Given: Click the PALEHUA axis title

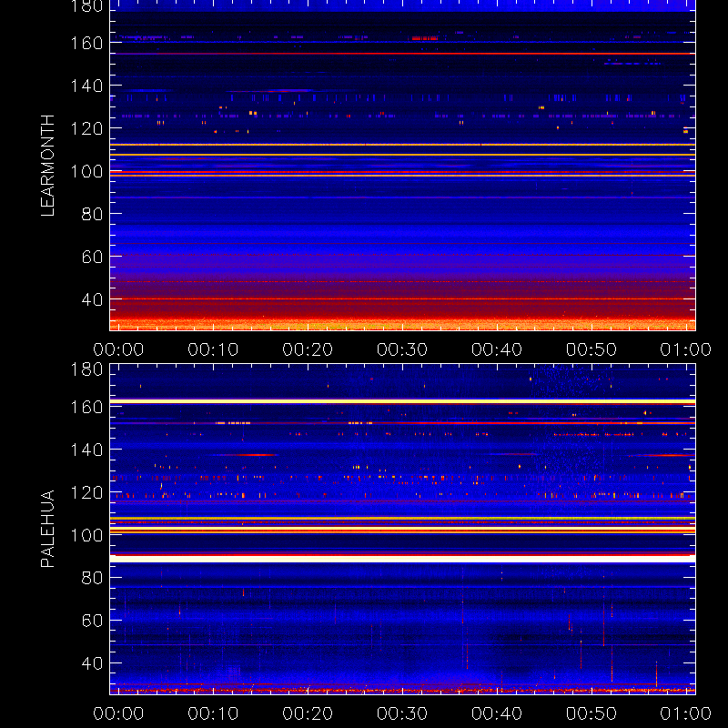Looking at the screenshot, I should click(47, 529).
